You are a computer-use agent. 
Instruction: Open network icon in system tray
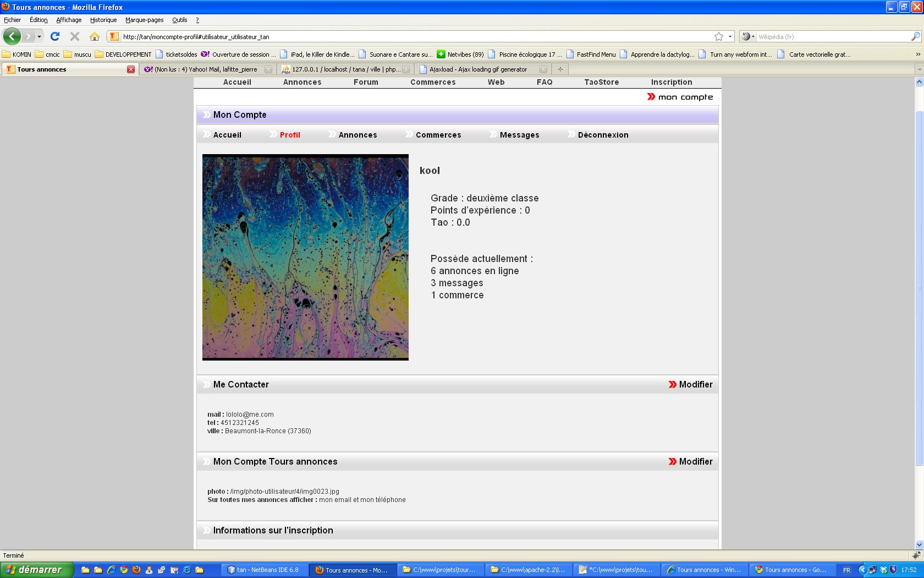click(873, 570)
